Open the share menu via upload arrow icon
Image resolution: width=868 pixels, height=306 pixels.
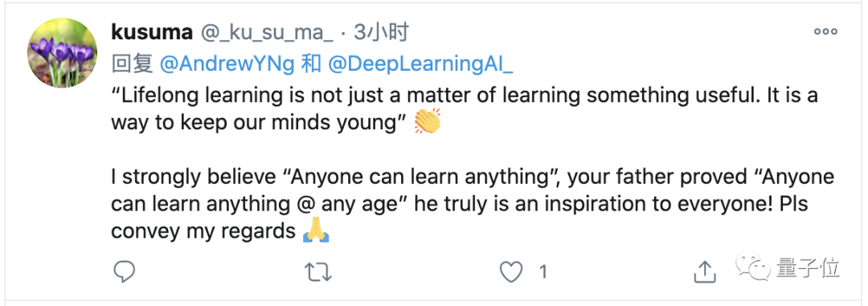click(x=705, y=271)
